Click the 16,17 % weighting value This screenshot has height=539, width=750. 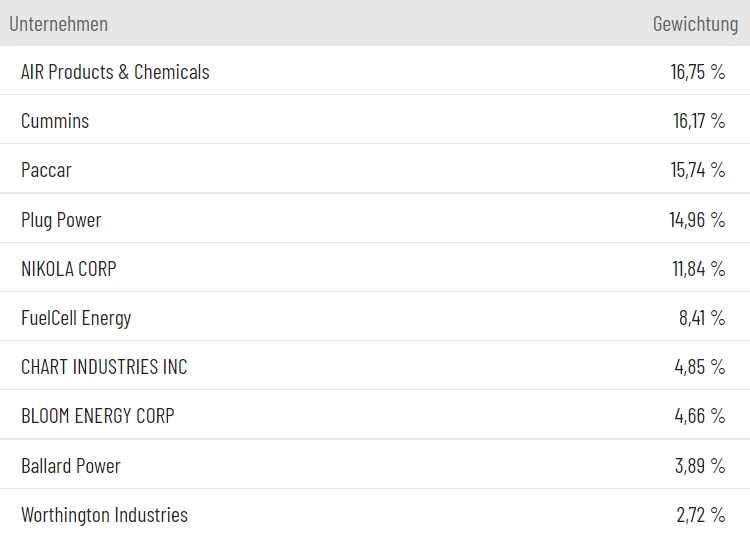pos(698,121)
